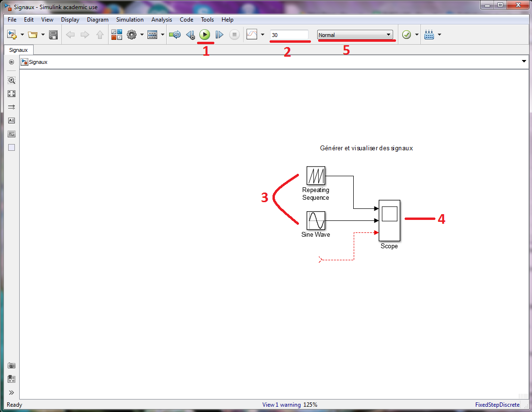The height and width of the screenshot is (412, 532).
Task: Click the Step Forward button
Action: click(x=219, y=35)
